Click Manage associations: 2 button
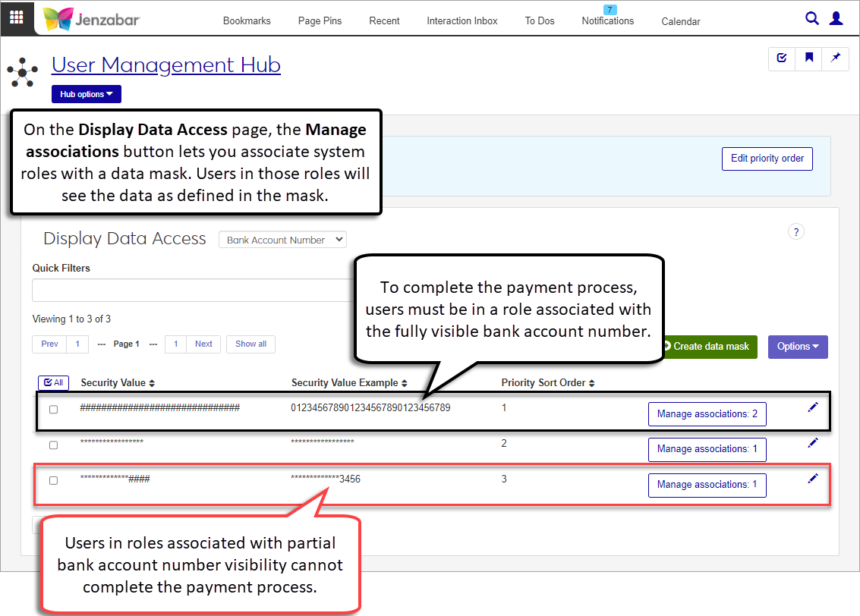This screenshot has width=860, height=616. tap(707, 414)
